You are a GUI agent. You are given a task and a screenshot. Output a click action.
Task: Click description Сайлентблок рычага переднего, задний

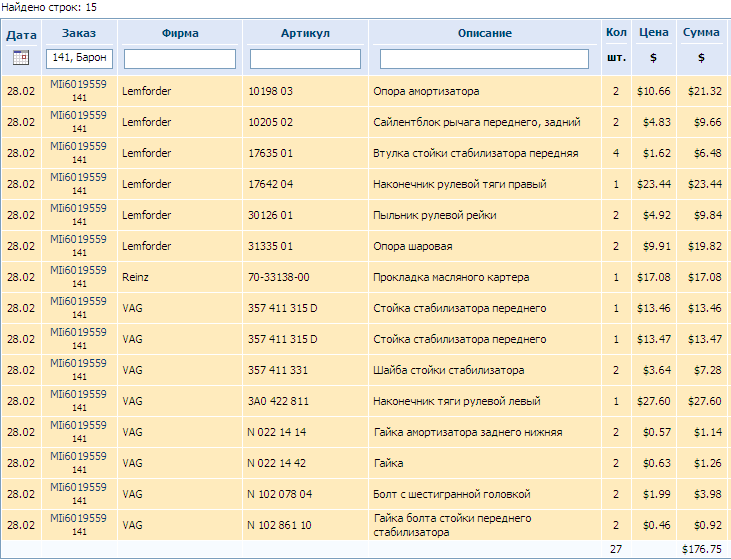click(x=476, y=122)
